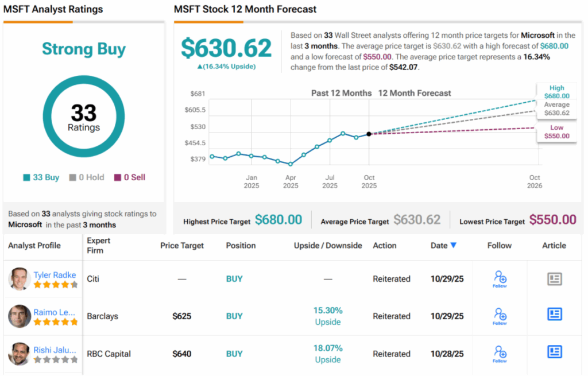Open Tyler Radke analyst profile link
The width and height of the screenshot is (588, 376).
[55, 275]
